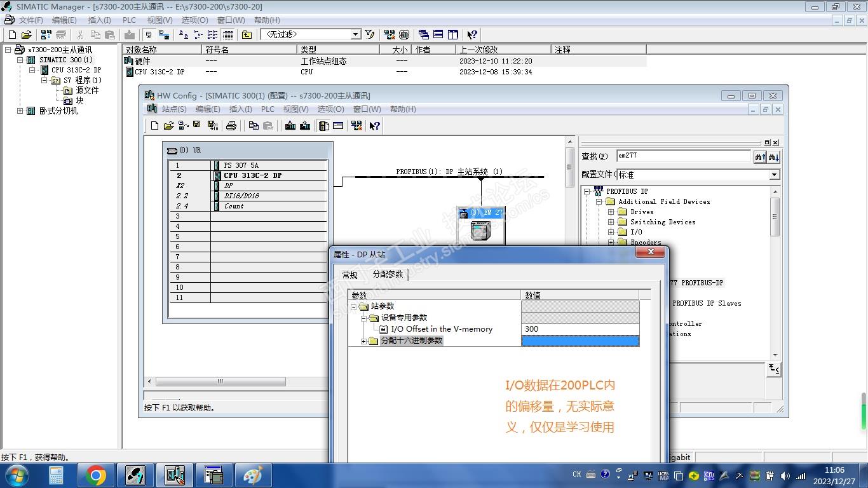Sort list by 上一次修改 column header
This screenshot has height=488, width=868.
click(503, 50)
